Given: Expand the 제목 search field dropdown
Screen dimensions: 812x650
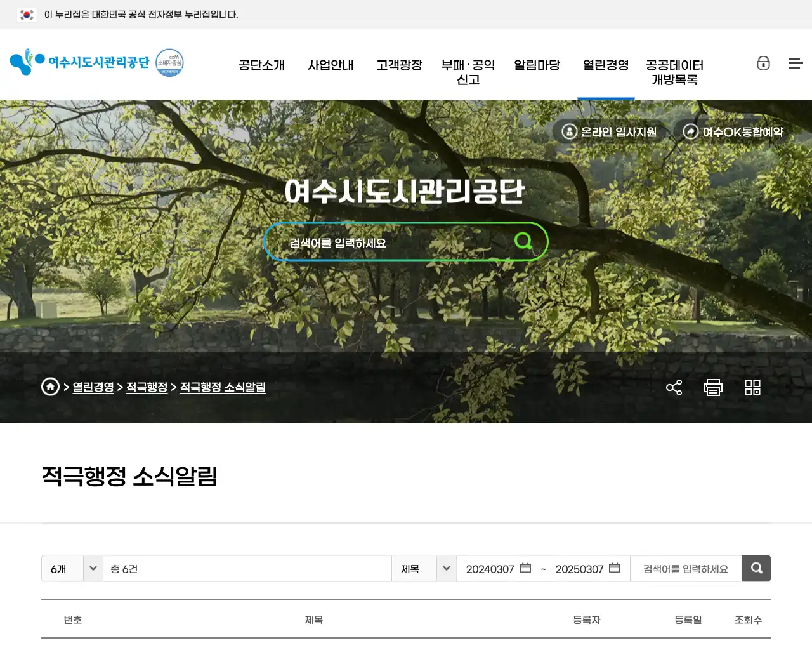Looking at the screenshot, I should click(424, 568).
